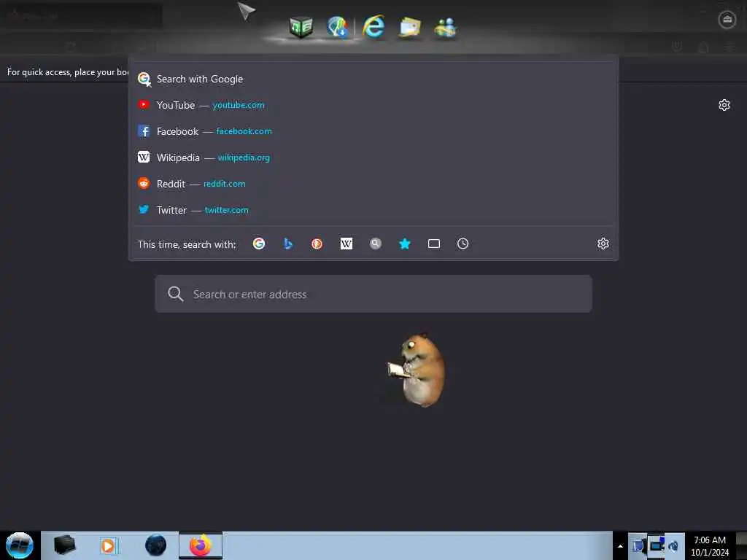Open the globe download dock icon
Image resolution: width=747 pixels, height=560 pixels.
coord(338,26)
